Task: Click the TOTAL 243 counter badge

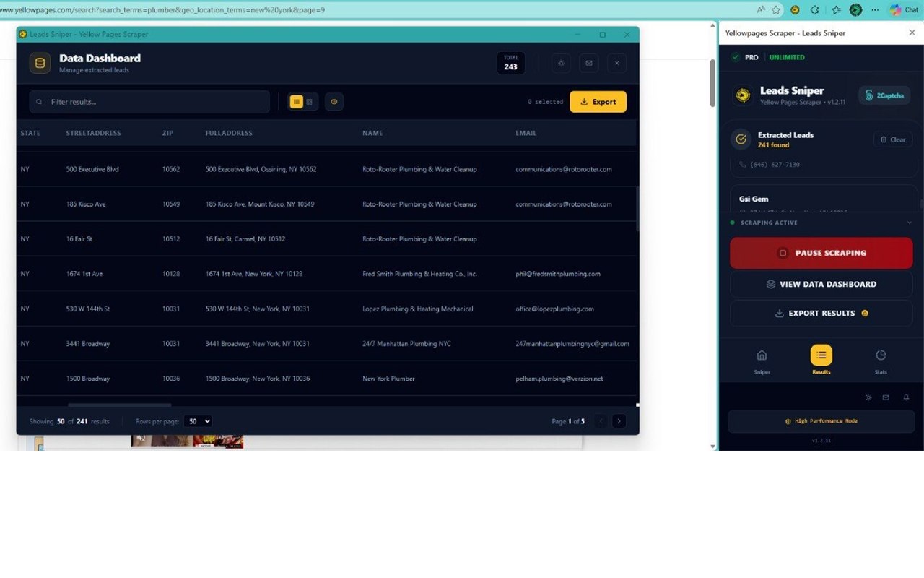Action: [x=511, y=63]
